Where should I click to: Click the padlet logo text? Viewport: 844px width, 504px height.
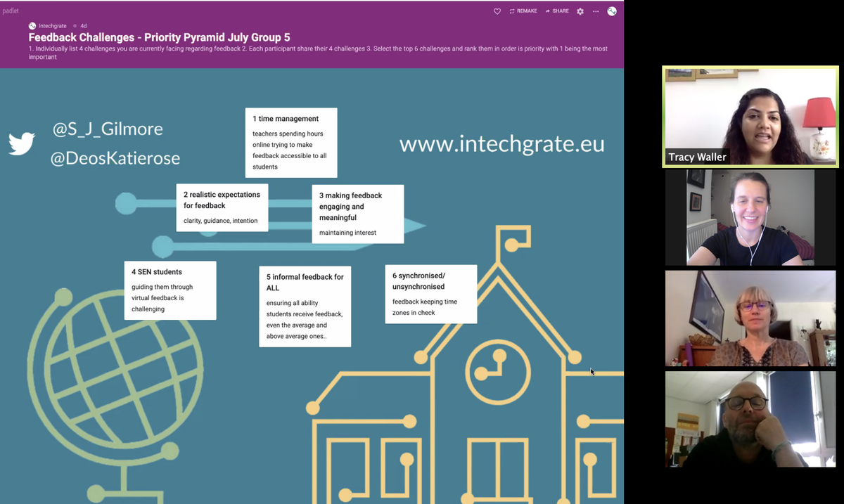tap(10, 11)
